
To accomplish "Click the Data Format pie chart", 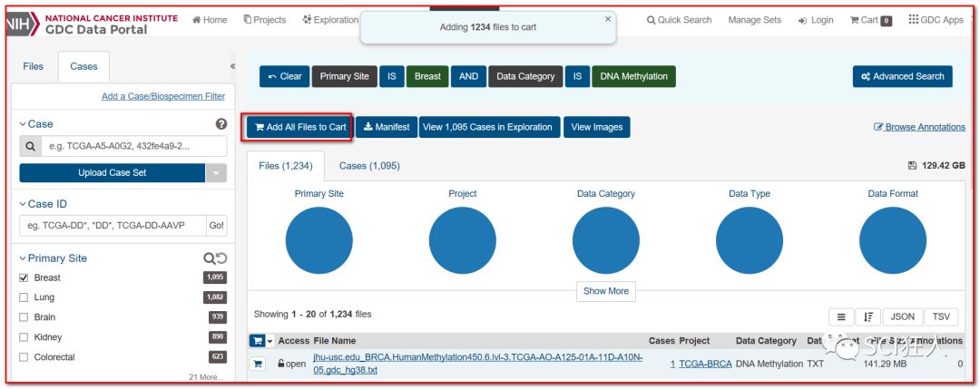I will (x=893, y=240).
